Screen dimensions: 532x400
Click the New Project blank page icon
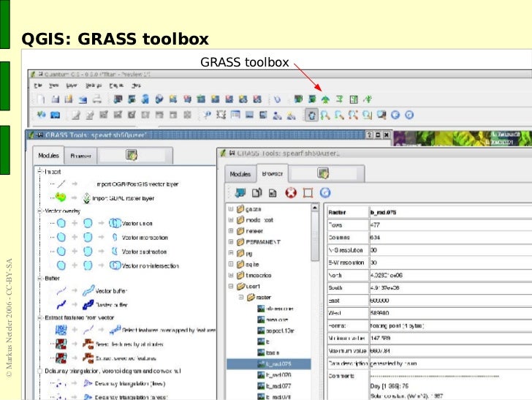tap(41, 99)
